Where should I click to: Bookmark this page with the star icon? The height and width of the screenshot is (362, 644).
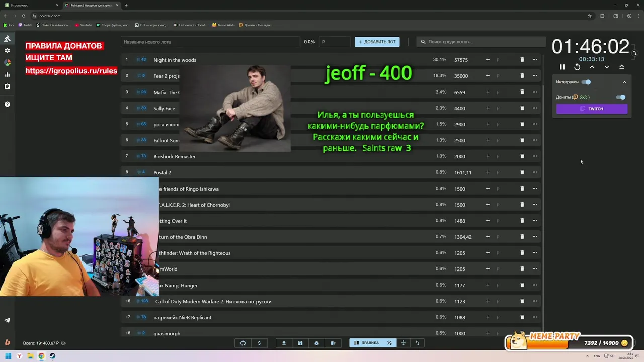coord(590,16)
